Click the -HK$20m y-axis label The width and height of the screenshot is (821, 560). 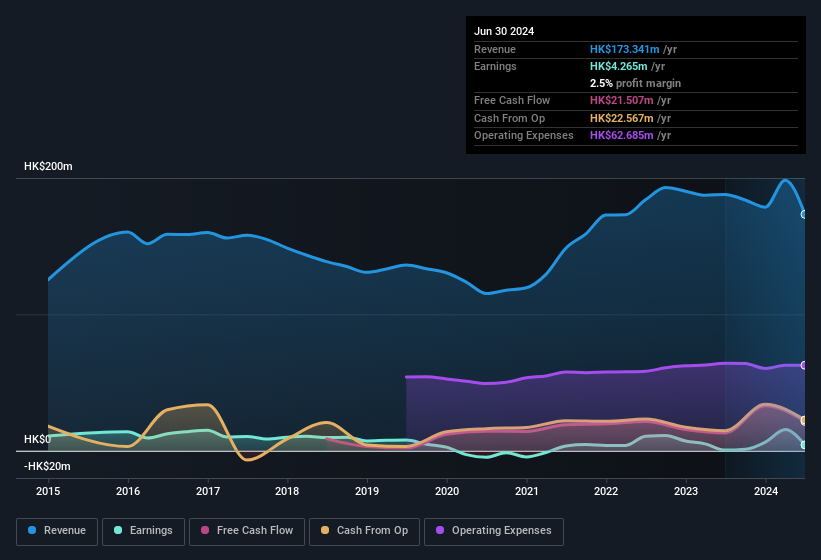tap(47, 466)
